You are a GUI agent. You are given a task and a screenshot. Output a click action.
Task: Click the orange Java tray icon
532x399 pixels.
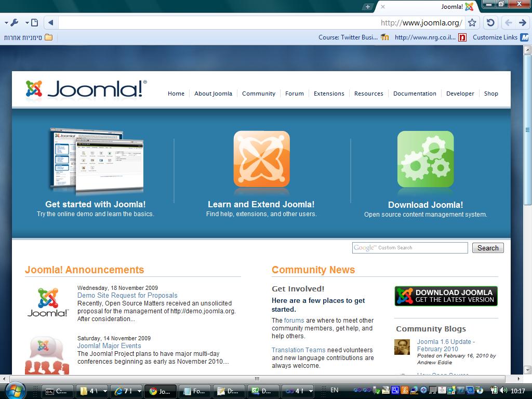click(404, 391)
